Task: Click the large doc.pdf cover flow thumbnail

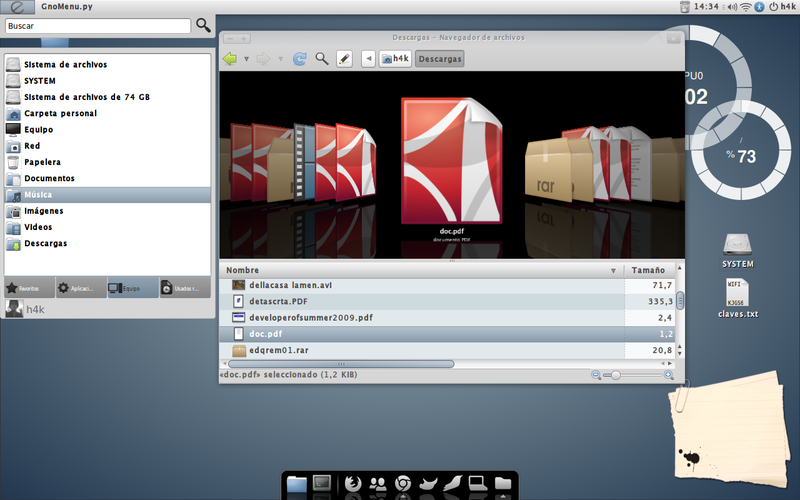Action: click(452, 161)
